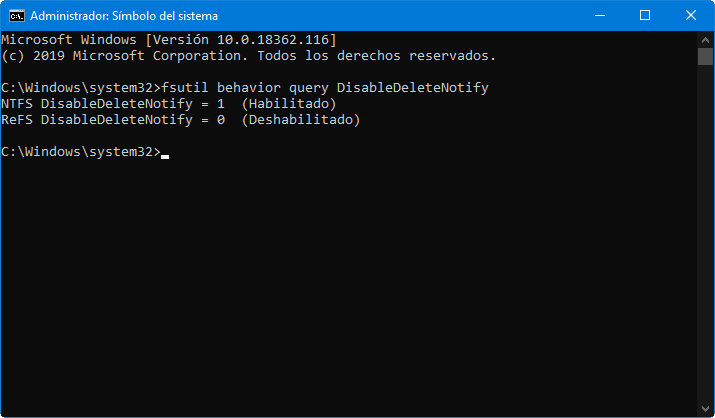715x418 pixels.
Task: Maximize the command prompt window
Action: (x=645, y=16)
